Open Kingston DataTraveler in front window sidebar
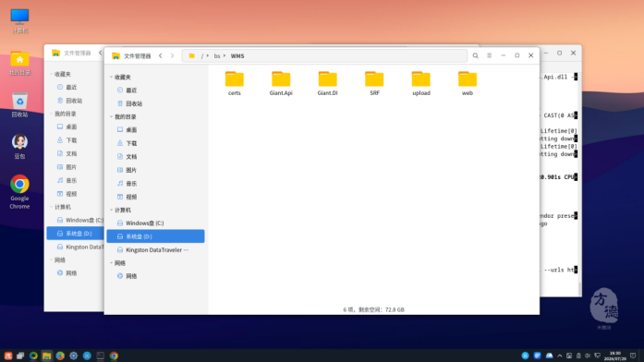 pyautogui.click(x=155, y=249)
